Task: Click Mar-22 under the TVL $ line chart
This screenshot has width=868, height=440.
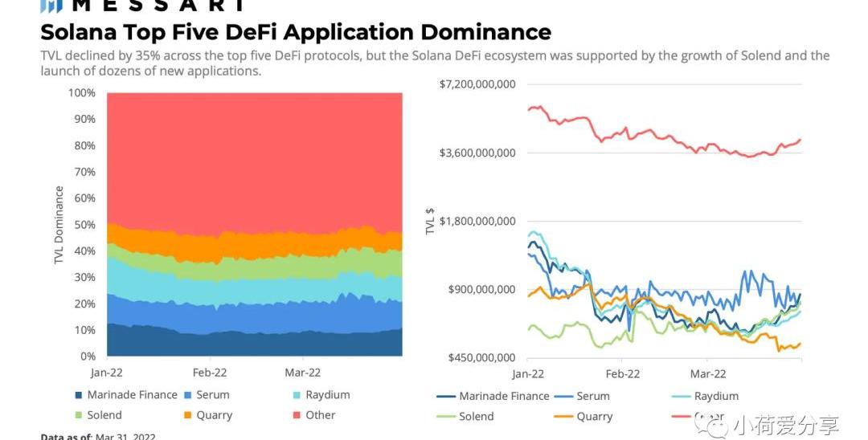Action: (x=708, y=374)
